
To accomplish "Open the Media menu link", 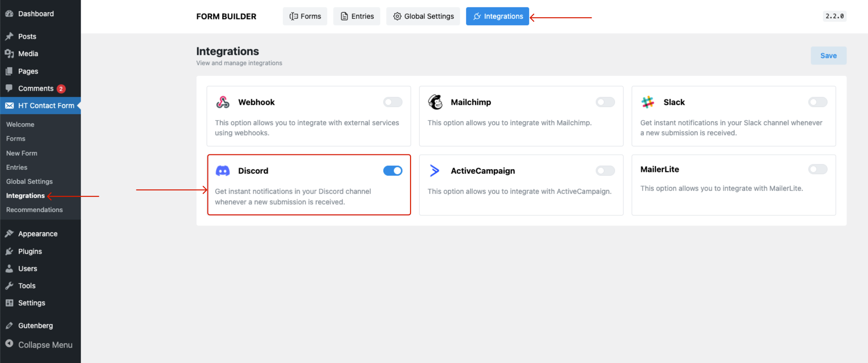I will (x=28, y=54).
